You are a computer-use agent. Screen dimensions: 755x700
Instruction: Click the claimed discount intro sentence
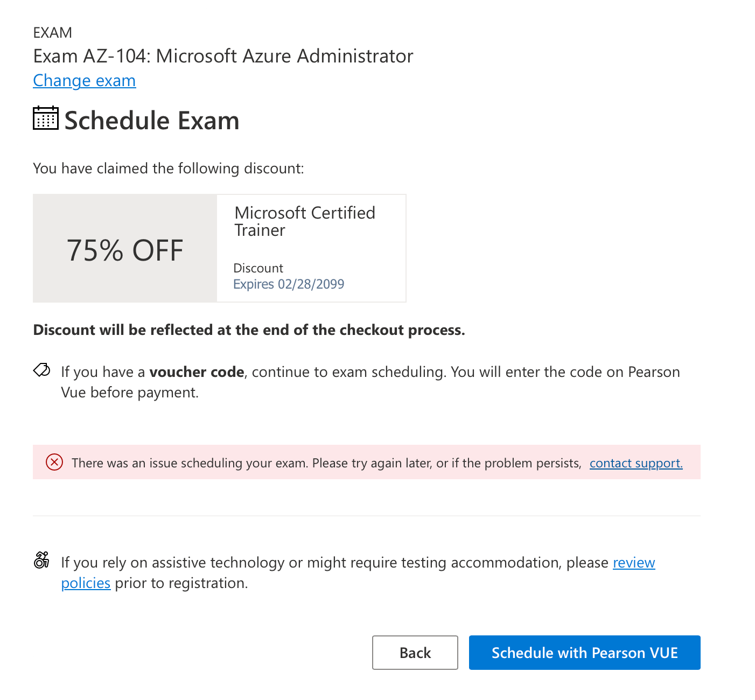point(169,169)
